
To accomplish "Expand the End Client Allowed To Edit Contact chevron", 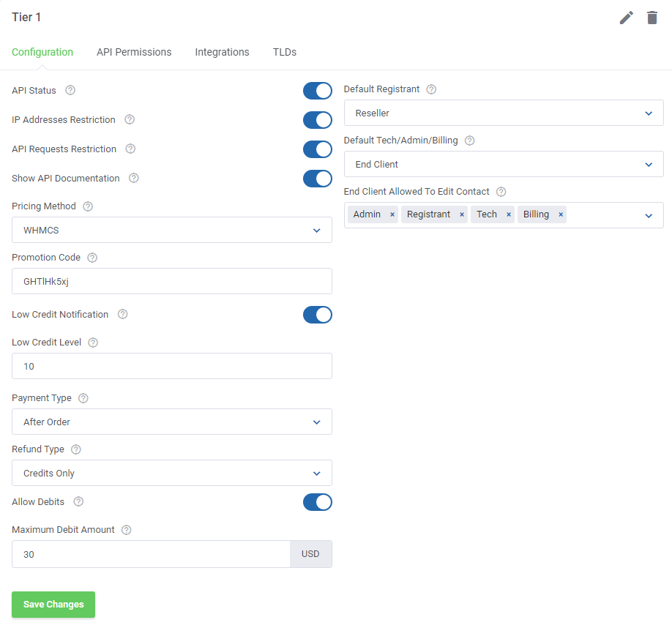I will click(649, 215).
